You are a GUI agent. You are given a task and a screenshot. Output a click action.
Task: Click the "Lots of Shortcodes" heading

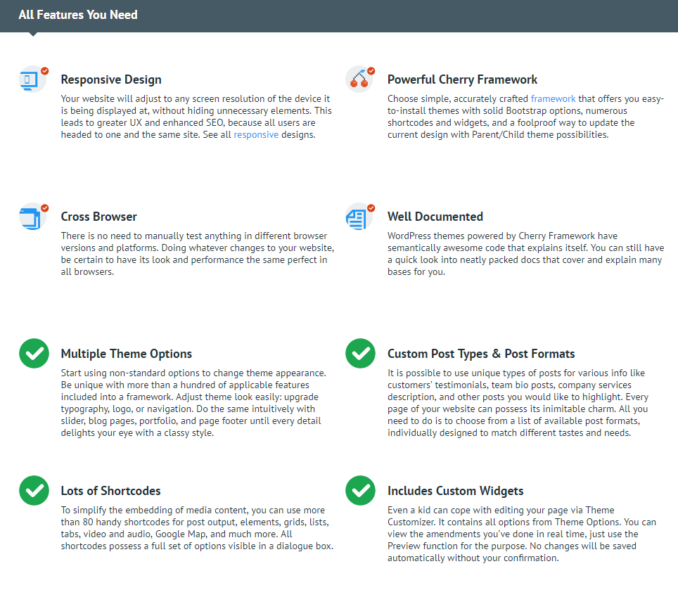110,491
